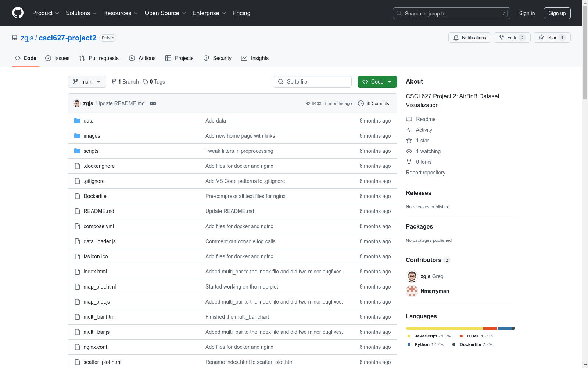Open the Actions tab
588x368 pixels.
click(142, 58)
